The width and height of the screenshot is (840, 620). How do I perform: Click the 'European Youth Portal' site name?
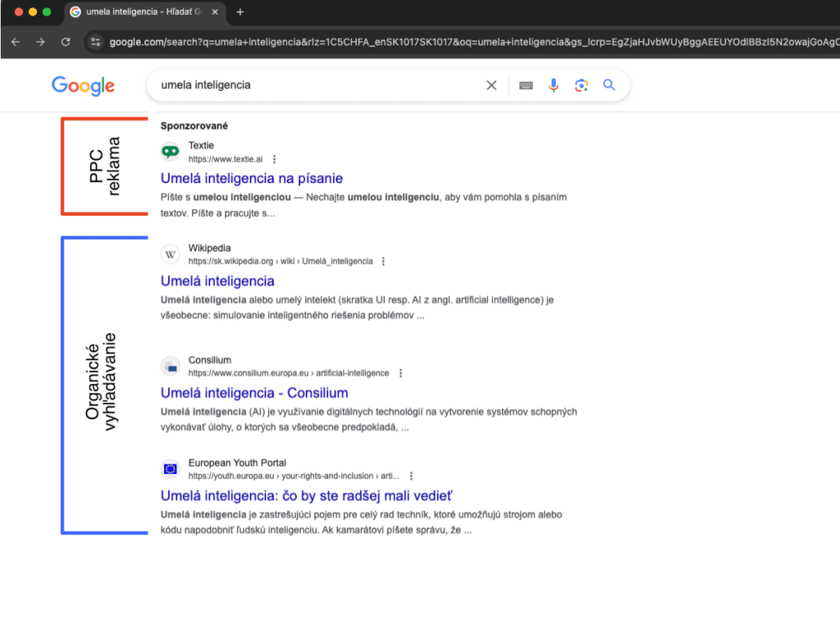tap(237, 463)
